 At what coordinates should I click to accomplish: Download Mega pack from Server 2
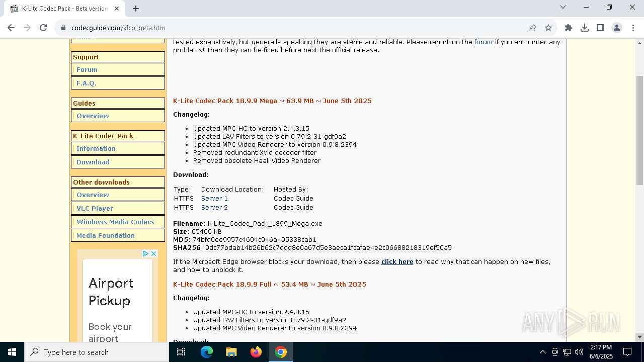click(x=214, y=207)
